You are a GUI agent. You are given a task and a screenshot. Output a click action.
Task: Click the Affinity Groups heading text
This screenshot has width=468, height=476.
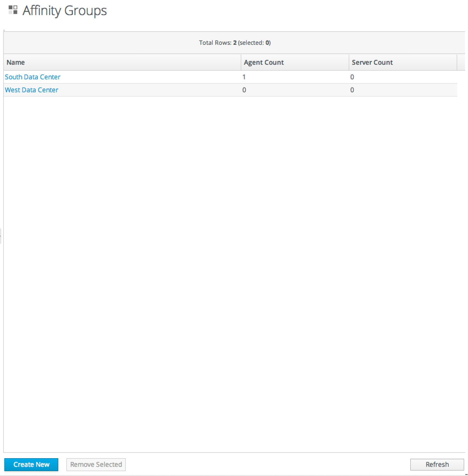(65, 11)
